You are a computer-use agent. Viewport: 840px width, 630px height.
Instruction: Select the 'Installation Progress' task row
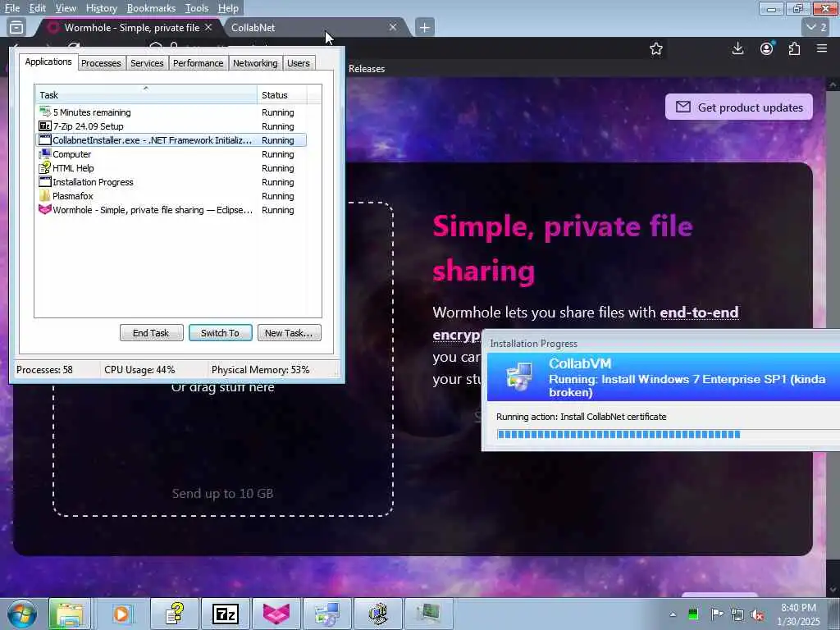tap(171, 182)
